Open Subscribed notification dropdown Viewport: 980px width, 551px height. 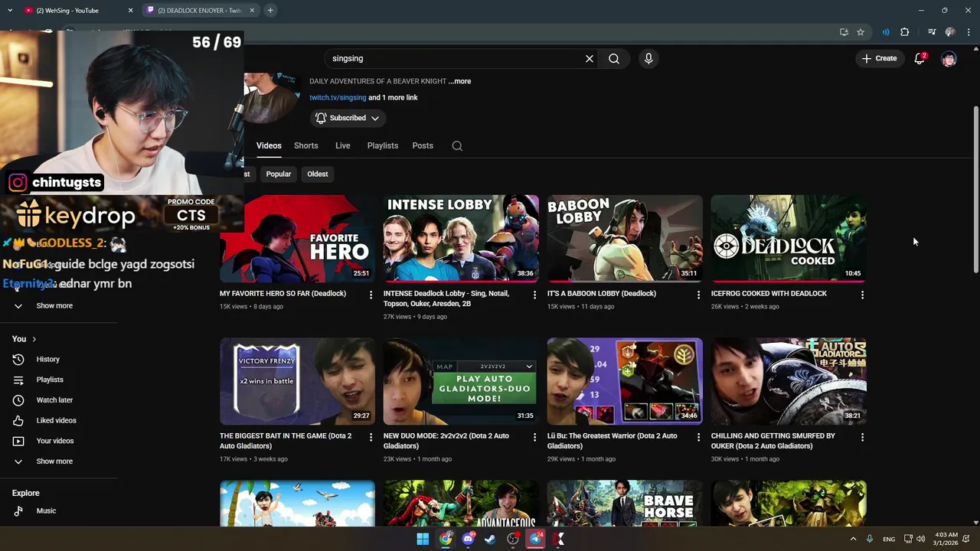click(348, 118)
